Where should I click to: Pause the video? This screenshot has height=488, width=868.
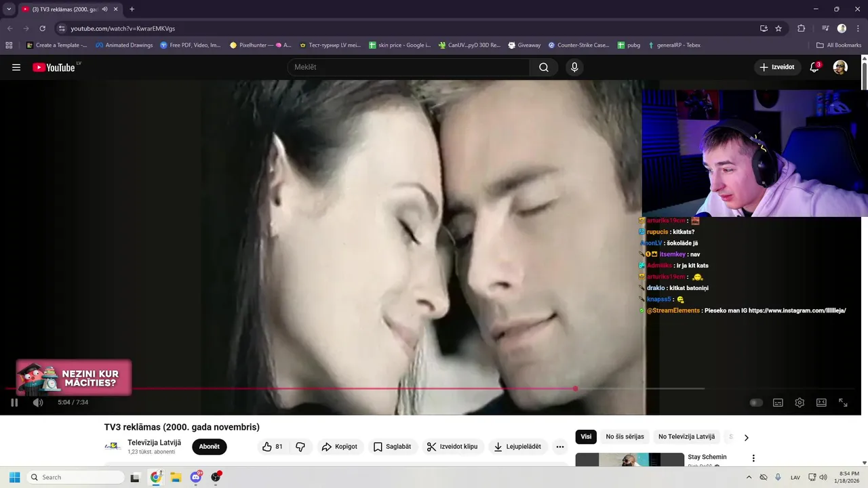14,403
